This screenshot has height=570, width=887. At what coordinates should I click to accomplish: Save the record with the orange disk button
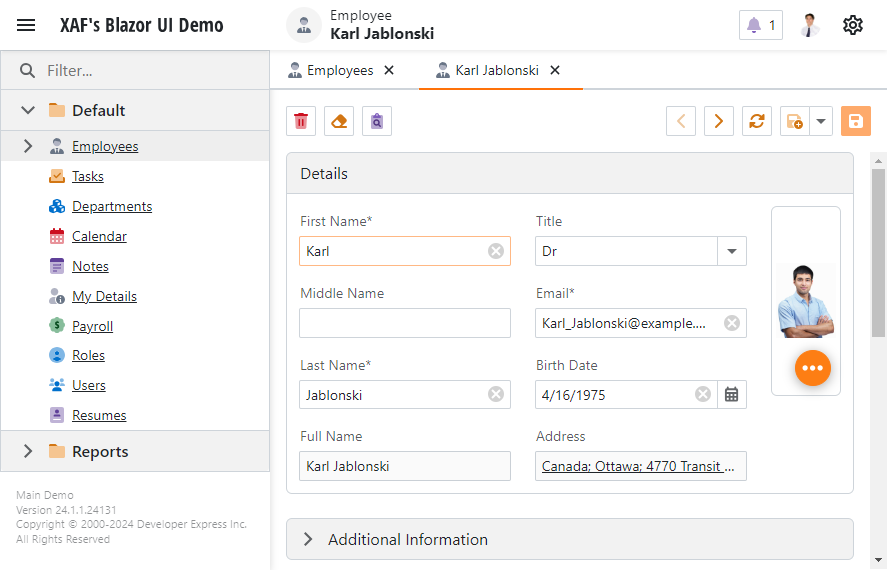pyautogui.click(x=855, y=121)
